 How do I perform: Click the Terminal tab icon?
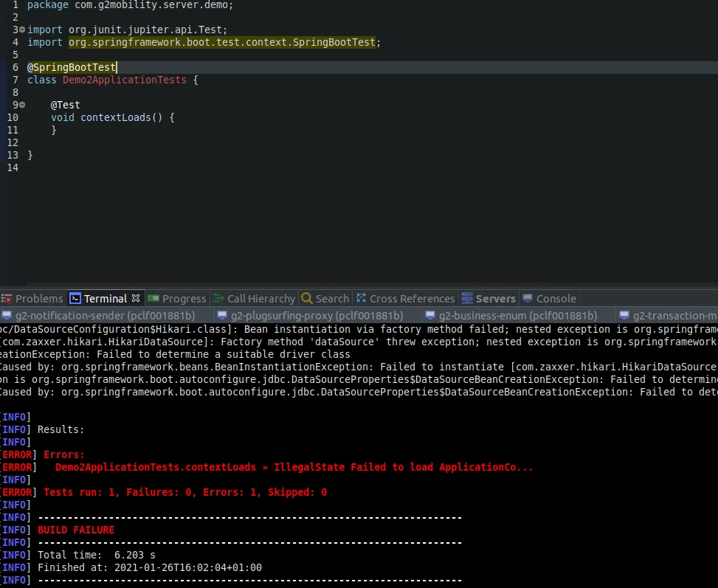point(75,299)
